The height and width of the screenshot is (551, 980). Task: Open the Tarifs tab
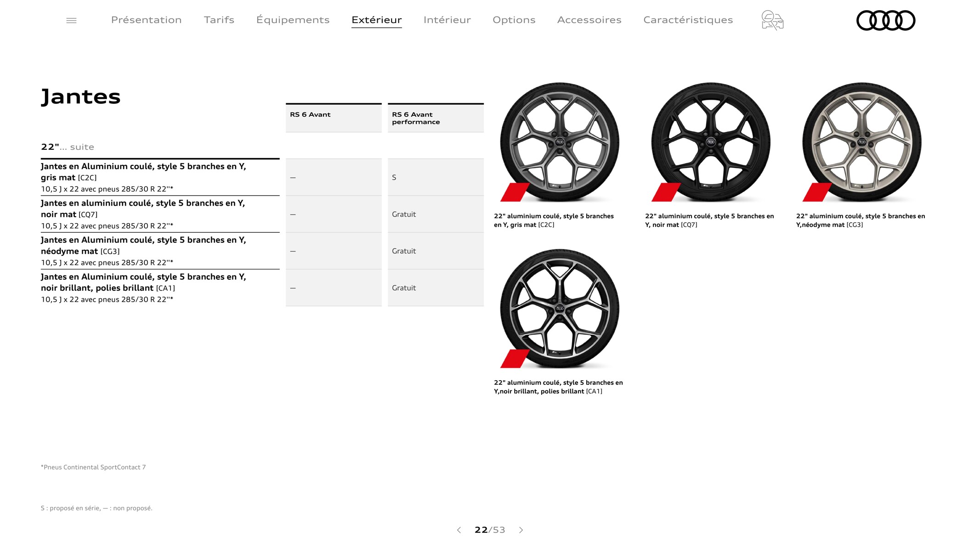pyautogui.click(x=219, y=20)
